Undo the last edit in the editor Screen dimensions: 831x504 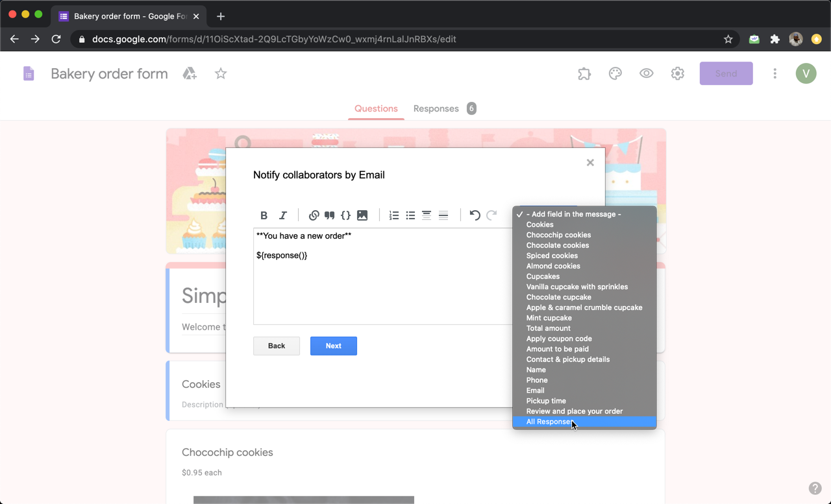(x=475, y=215)
